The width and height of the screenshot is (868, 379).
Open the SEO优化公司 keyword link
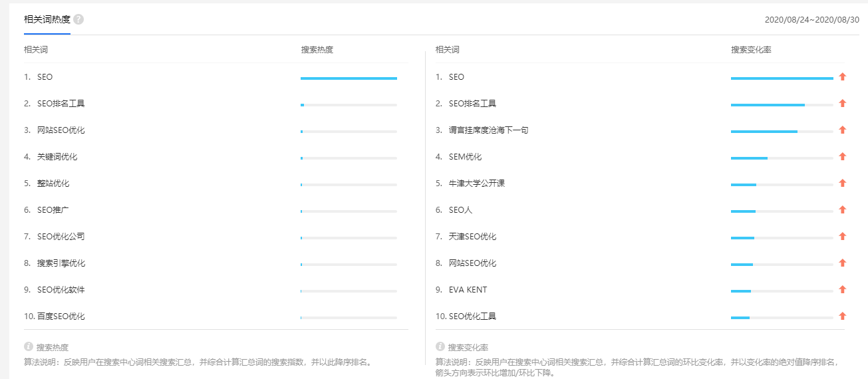[61, 237]
